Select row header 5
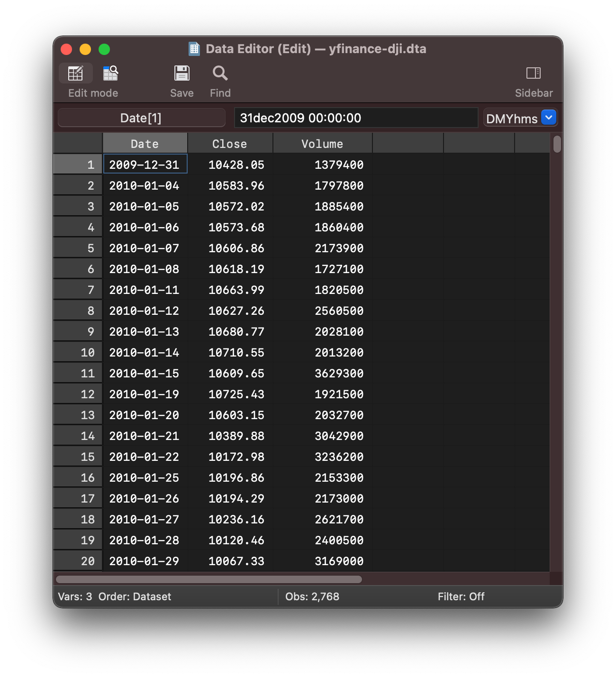Viewport: 616px width, 678px height. point(78,248)
